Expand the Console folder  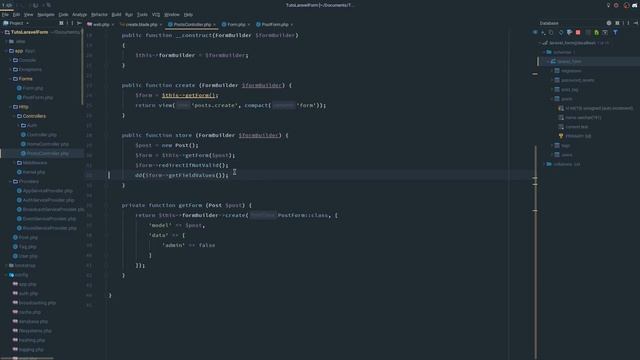pyautogui.click(x=11, y=60)
